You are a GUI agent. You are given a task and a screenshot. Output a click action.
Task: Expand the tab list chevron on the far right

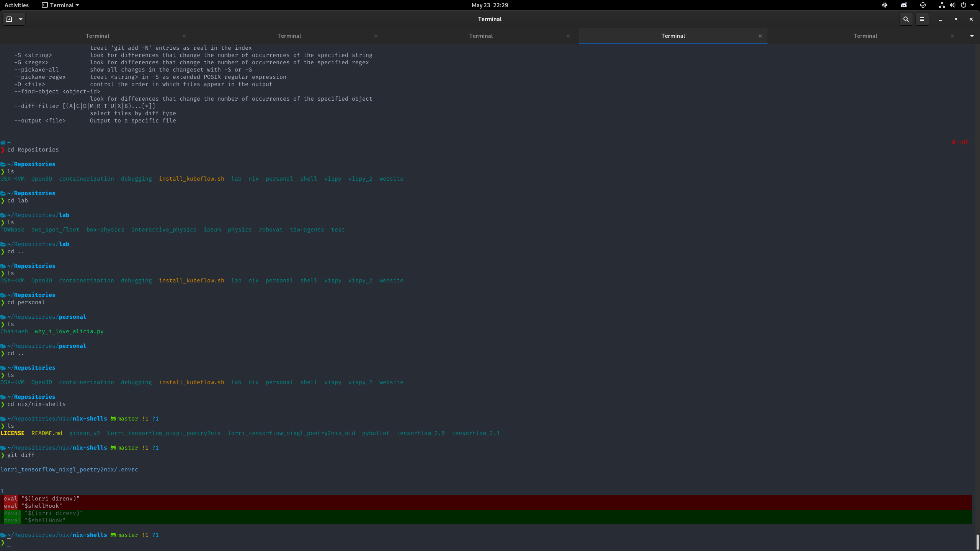tap(972, 36)
